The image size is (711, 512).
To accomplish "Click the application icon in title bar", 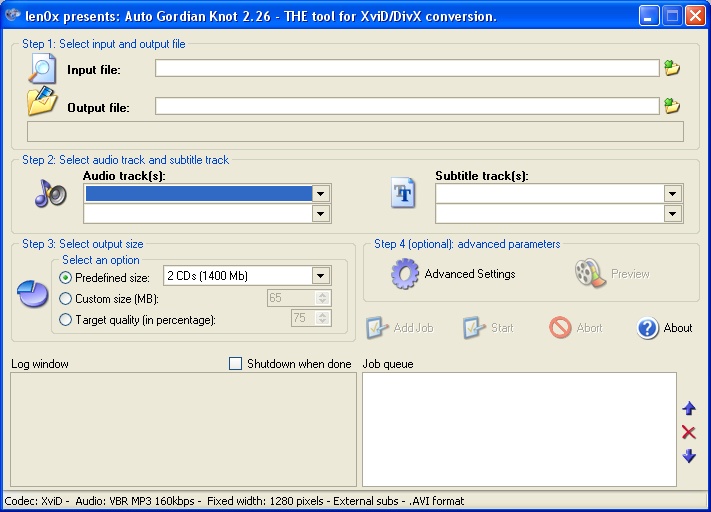I will click(13, 15).
